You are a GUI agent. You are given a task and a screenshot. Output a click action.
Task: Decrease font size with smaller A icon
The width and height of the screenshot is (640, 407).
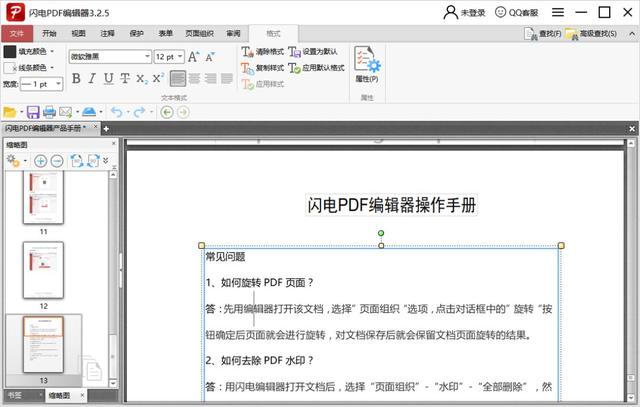209,56
